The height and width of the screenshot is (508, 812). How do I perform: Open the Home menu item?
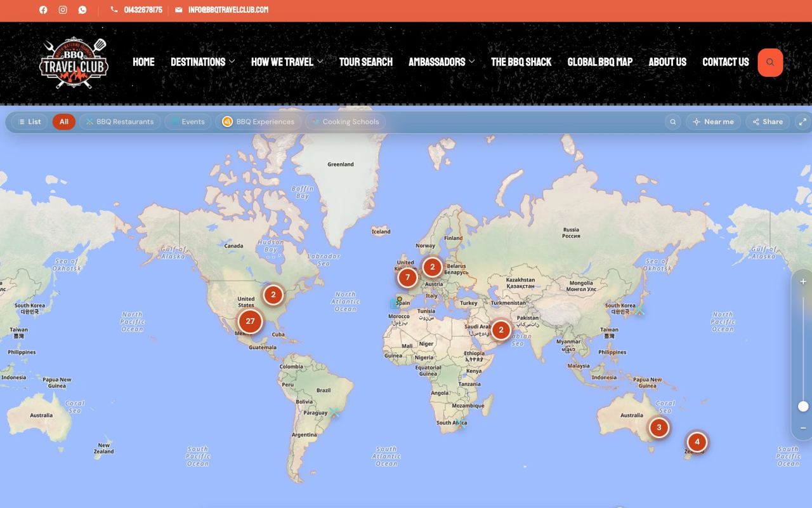pos(143,62)
